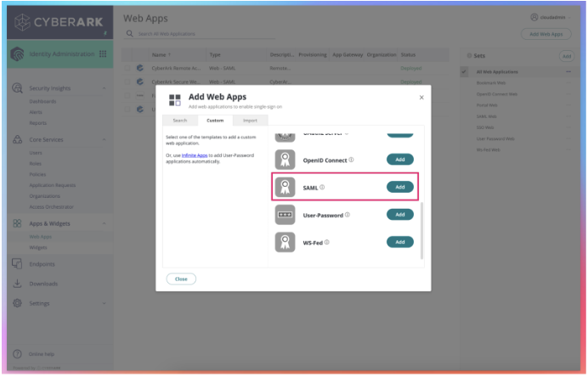Select OpenID Connect Web set

pos(497,94)
